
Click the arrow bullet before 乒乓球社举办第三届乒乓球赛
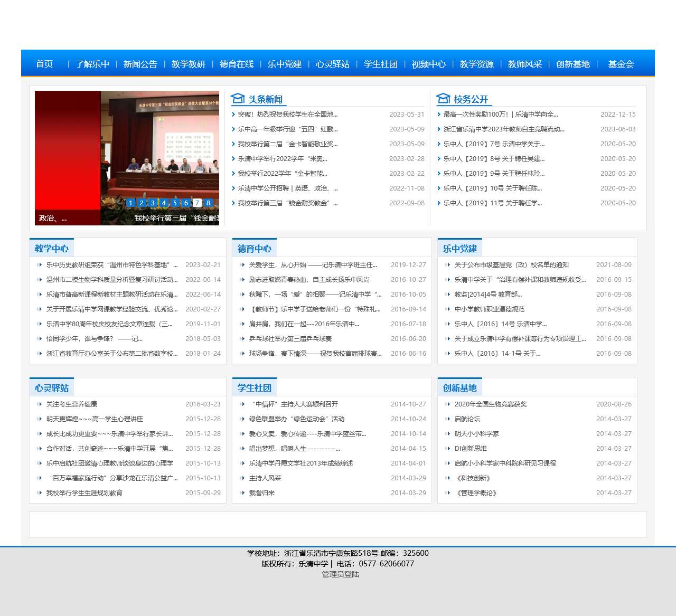pyautogui.click(x=242, y=339)
